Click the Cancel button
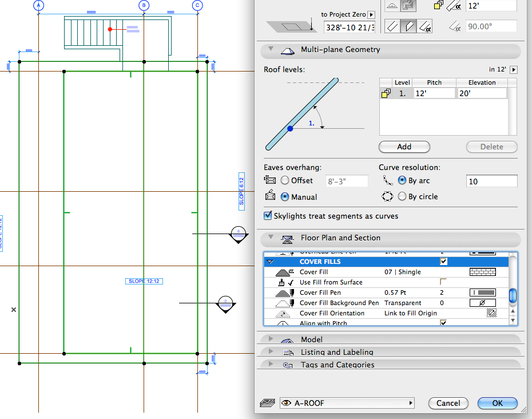The image size is (532, 419). click(x=448, y=403)
